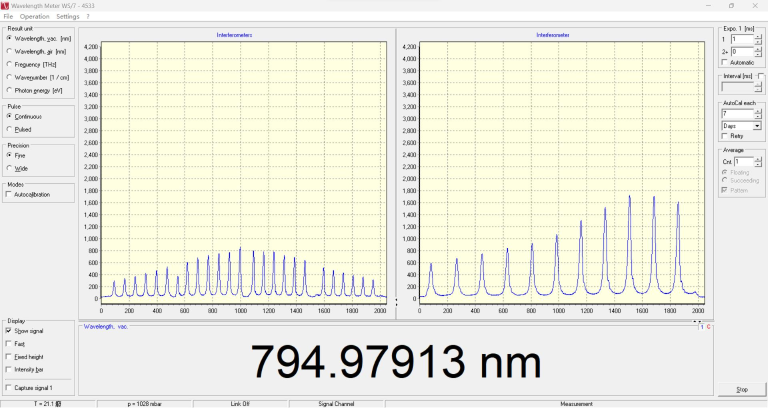Screen dimensions: 768x408
Task: Click exposure 1 input field
Action: [x=742, y=39]
